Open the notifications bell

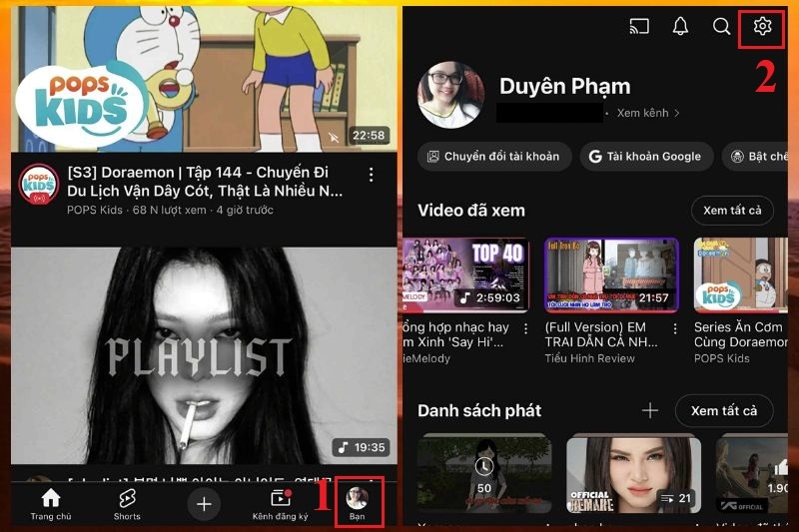click(x=680, y=26)
